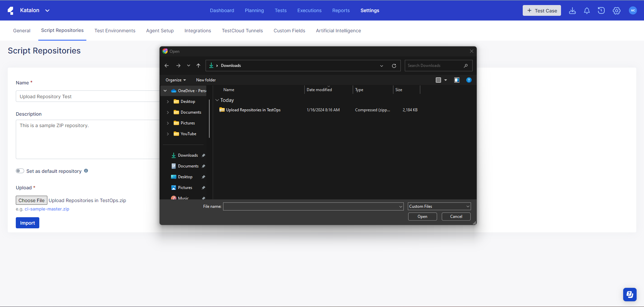Open the help chat widget icon
644x307 pixels.
630,295
